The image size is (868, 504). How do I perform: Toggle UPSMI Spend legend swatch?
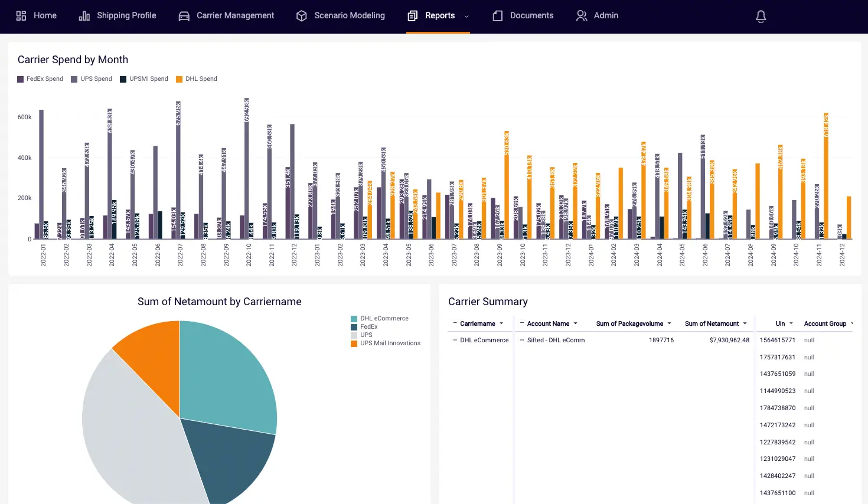[x=123, y=79]
